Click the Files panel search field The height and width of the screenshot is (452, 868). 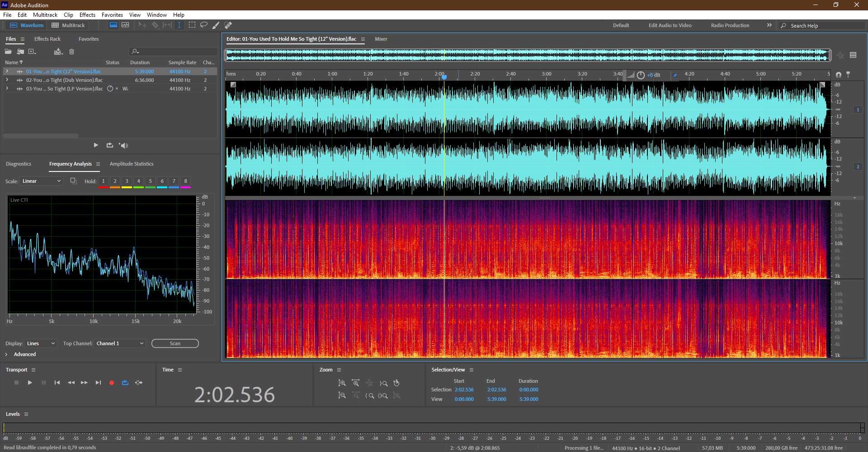(173, 52)
